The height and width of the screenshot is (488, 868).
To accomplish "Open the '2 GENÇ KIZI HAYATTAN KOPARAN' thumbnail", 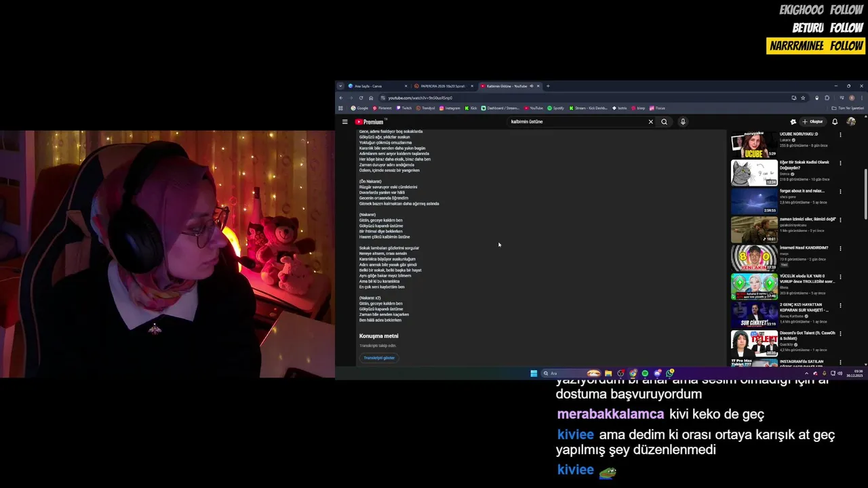I will tap(754, 315).
